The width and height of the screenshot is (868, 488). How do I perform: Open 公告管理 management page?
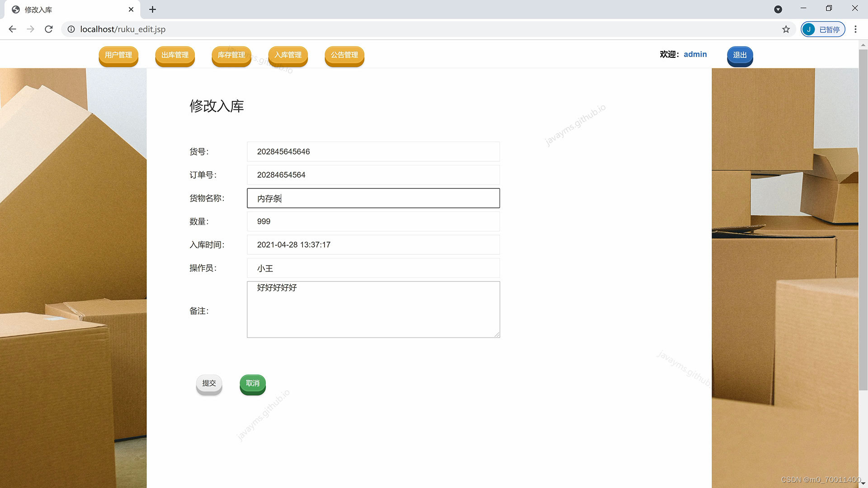click(344, 55)
